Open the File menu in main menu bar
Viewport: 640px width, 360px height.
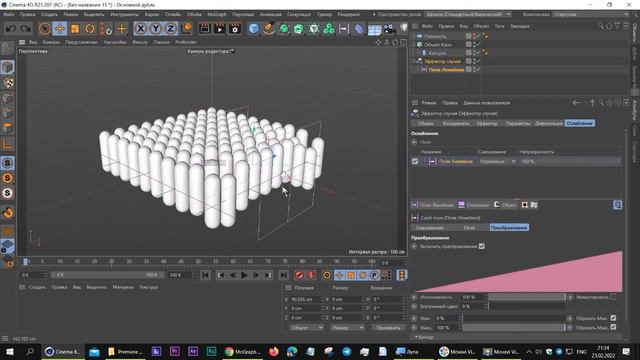[9, 14]
